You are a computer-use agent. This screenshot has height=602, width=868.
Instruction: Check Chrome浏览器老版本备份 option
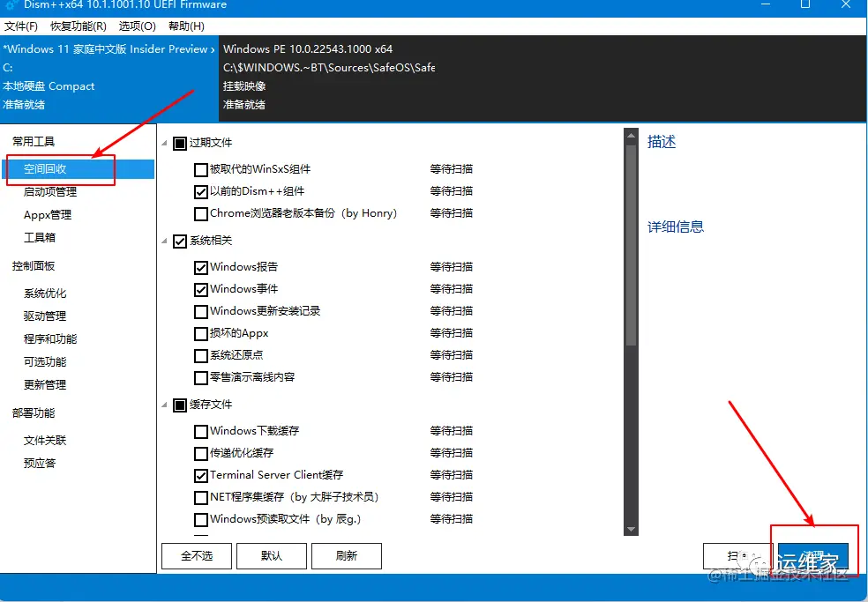[201, 213]
